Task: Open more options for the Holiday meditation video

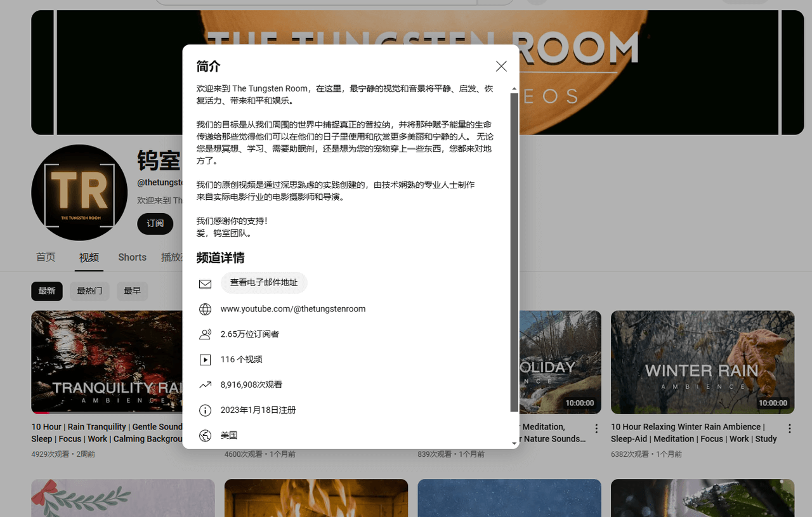Action: 596,429
